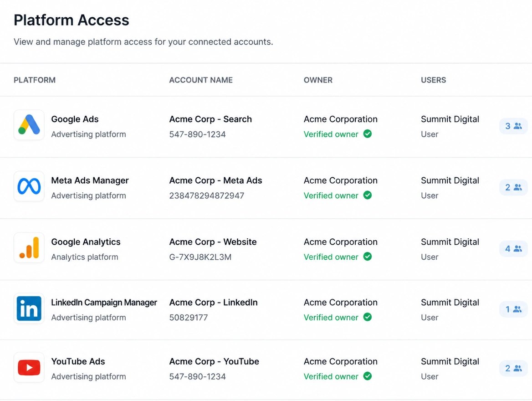Viewport: 532px width, 401px height.
Task: Click account name Acme Corp - Website
Action: pos(213,242)
